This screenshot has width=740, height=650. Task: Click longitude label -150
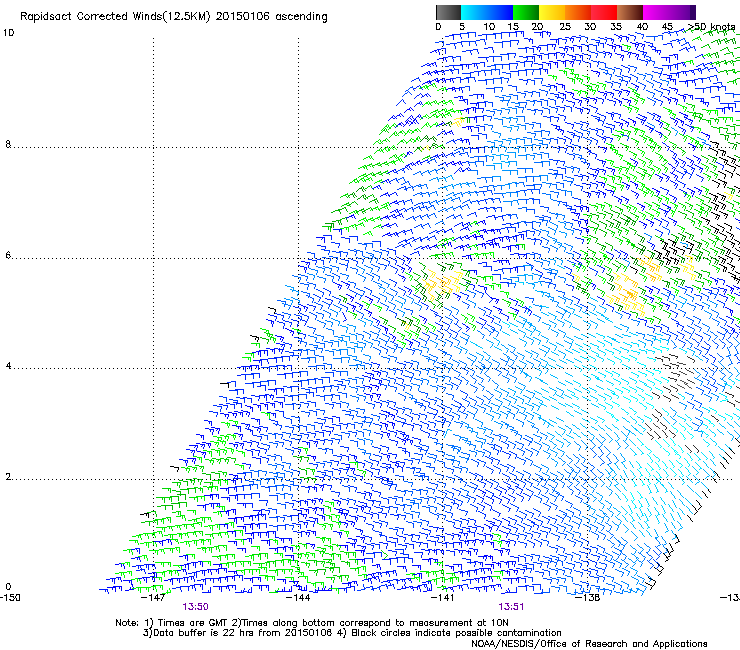pyautogui.click(x=10, y=598)
